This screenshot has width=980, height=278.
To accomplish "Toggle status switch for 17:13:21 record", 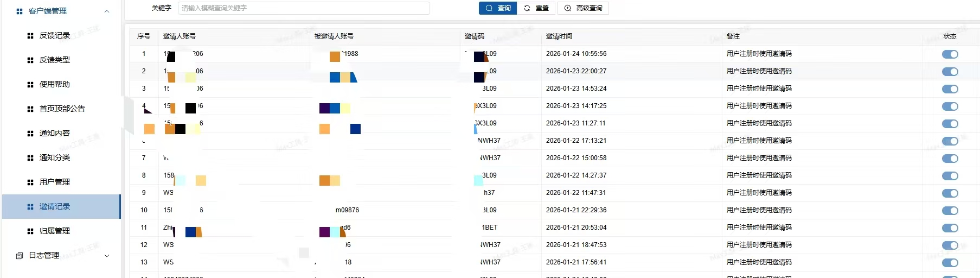I will [950, 141].
